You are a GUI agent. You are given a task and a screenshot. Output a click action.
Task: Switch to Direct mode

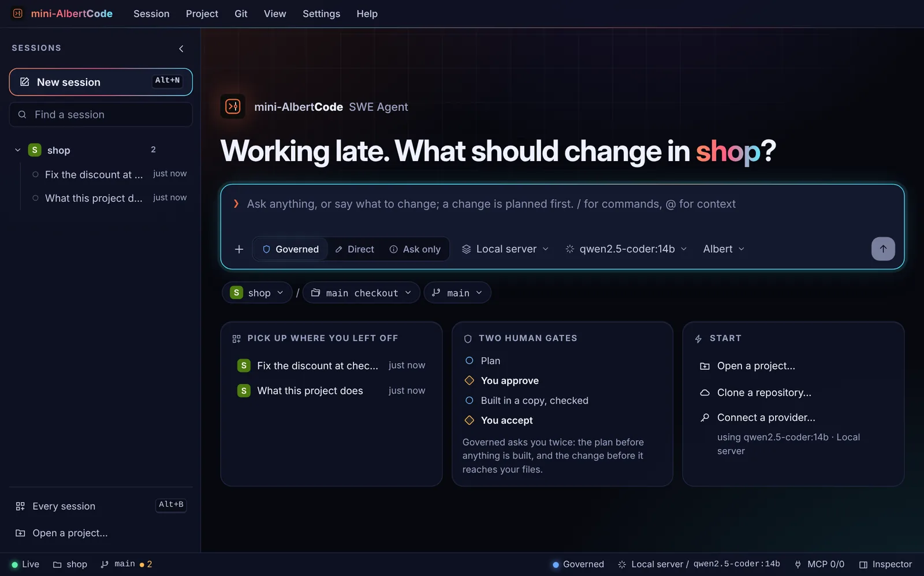(355, 249)
